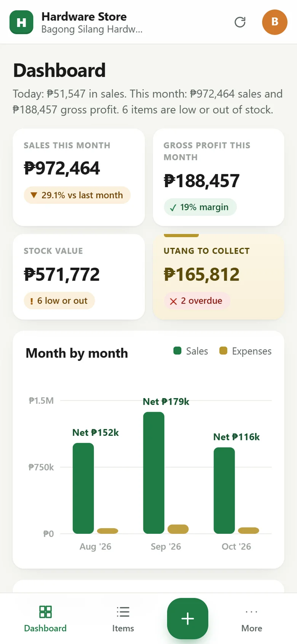Click the Items list icon in bottom navigation
Image resolution: width=297 pixels, height=644 pixels.
coord(123,612)
